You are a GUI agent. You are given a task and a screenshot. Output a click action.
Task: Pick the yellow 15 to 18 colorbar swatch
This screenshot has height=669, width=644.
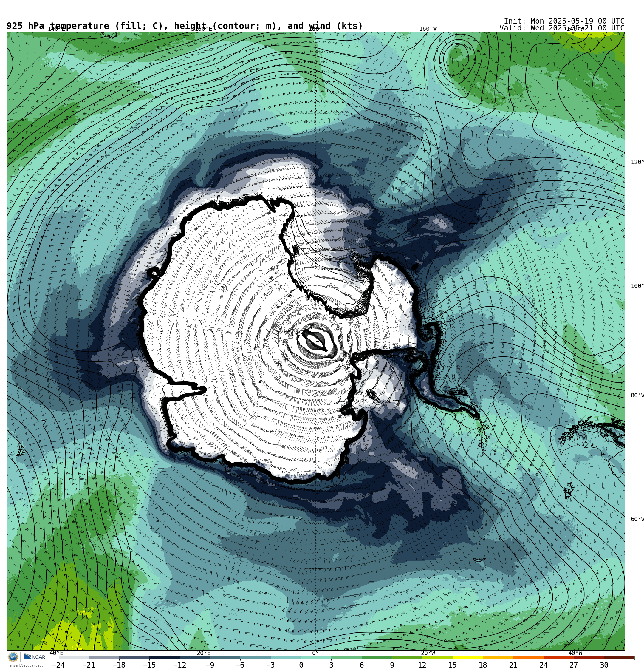[x=467, y=657]
